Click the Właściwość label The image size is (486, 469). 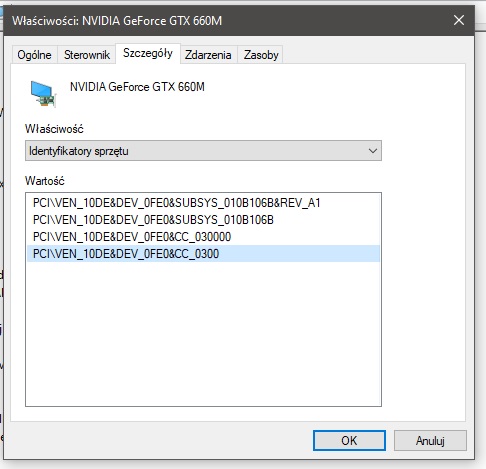[54, 129]
